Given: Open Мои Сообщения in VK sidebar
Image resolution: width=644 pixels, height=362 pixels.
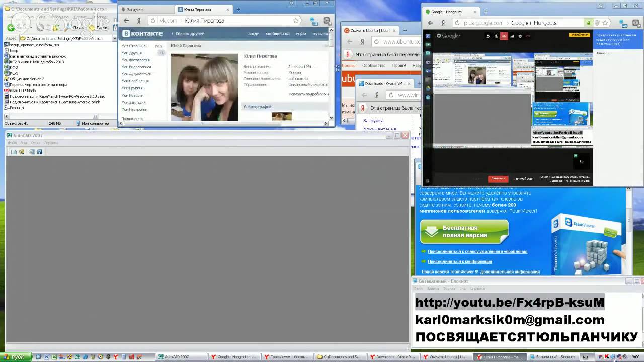Looking at the screenshot, I should coord(135,81).
